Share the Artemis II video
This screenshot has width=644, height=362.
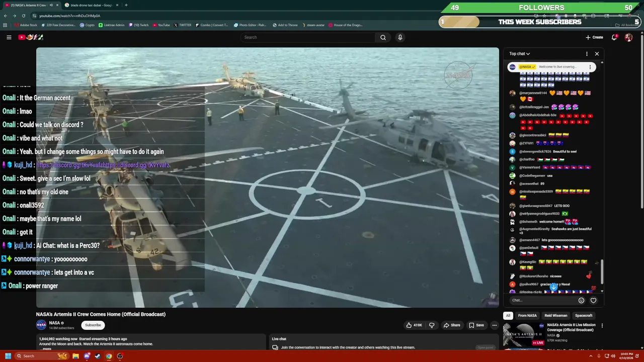pyautogui.click(x=452, y=325)
